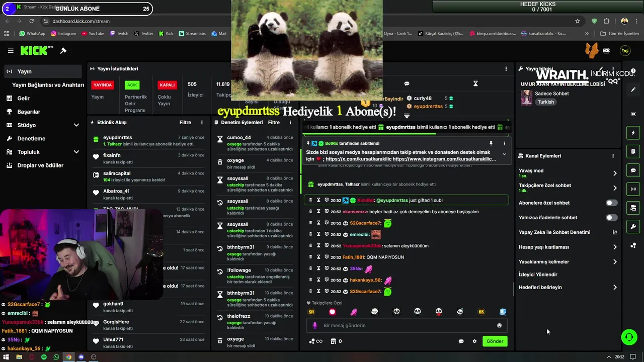Screen dimensions: 644x362
Task: Open Filtre in Denetim Eylemleri panel
Action: coord(274,123)
